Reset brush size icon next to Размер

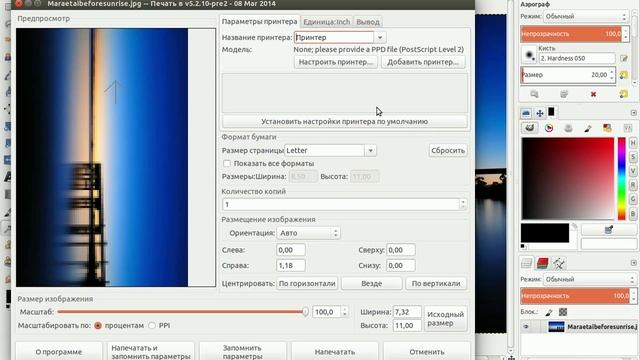(623, 75)
